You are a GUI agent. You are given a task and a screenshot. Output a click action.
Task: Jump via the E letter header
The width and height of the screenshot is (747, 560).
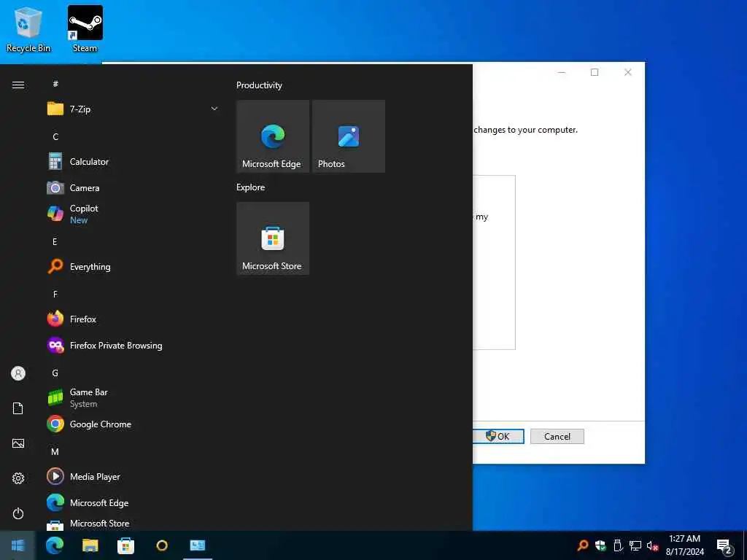(x=55, y=241)
